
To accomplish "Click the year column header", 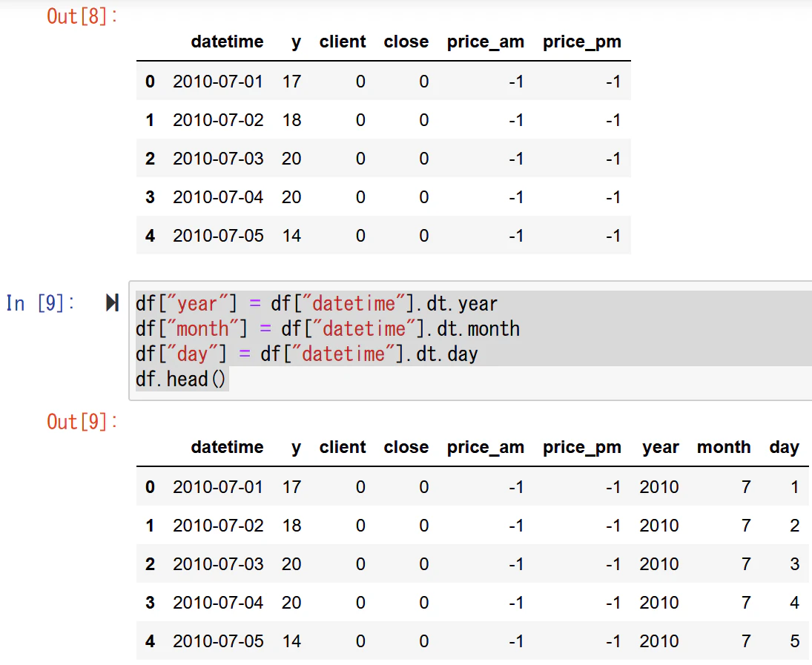I will (x=660, y=448).
